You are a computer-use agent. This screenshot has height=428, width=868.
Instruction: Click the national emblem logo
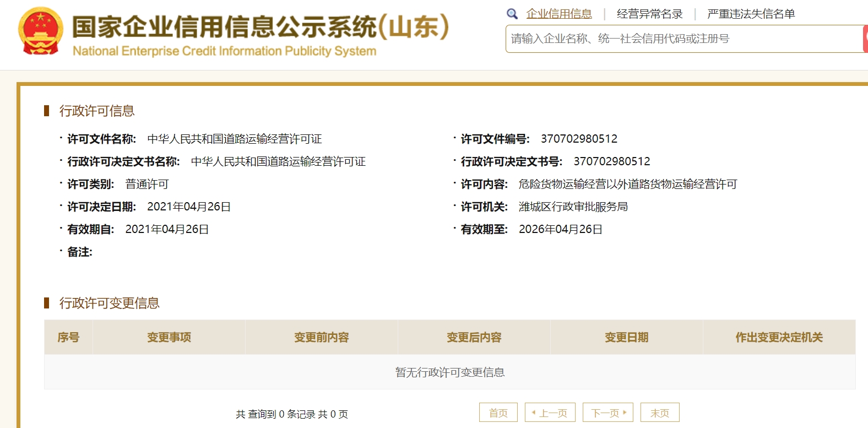(x=41, y=31)
